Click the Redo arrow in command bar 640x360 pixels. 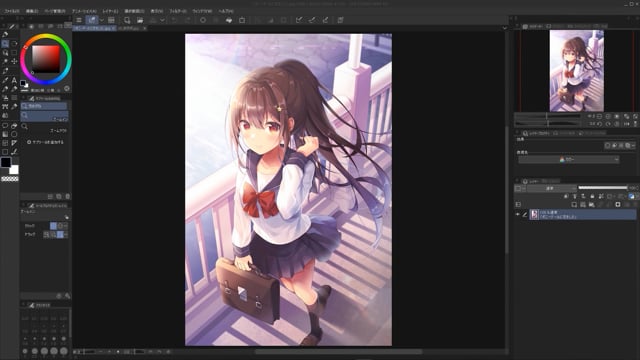pyautogui.click(x=187, y=20)
